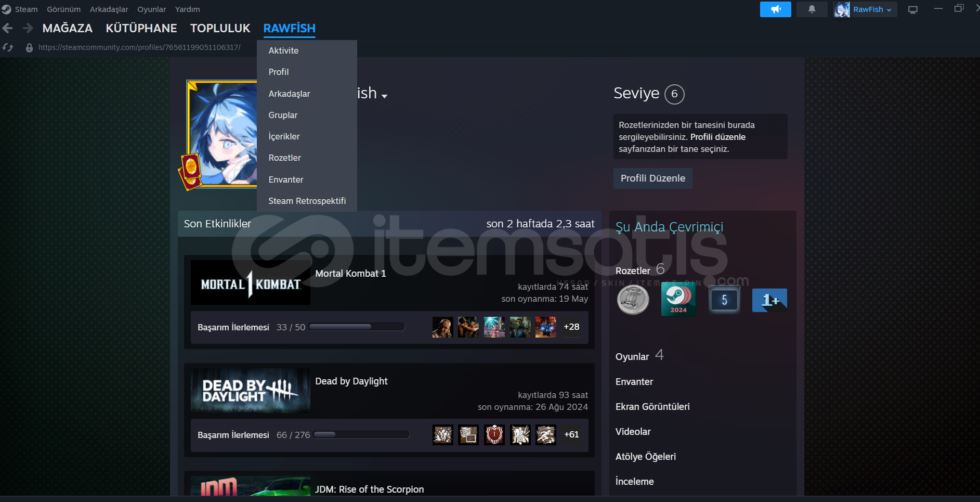Click fourth Dead by Daylight achievement icon

click(x=520, y=435)
